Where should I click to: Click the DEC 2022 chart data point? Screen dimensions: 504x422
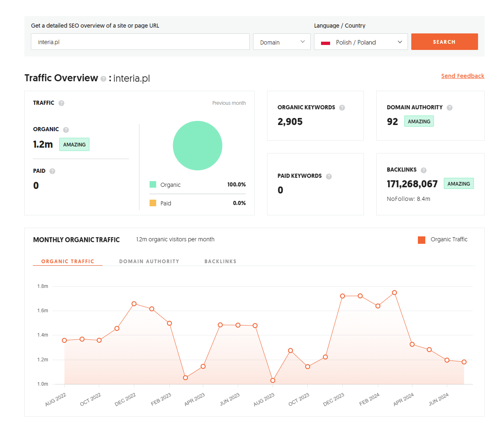coord(134,304)
